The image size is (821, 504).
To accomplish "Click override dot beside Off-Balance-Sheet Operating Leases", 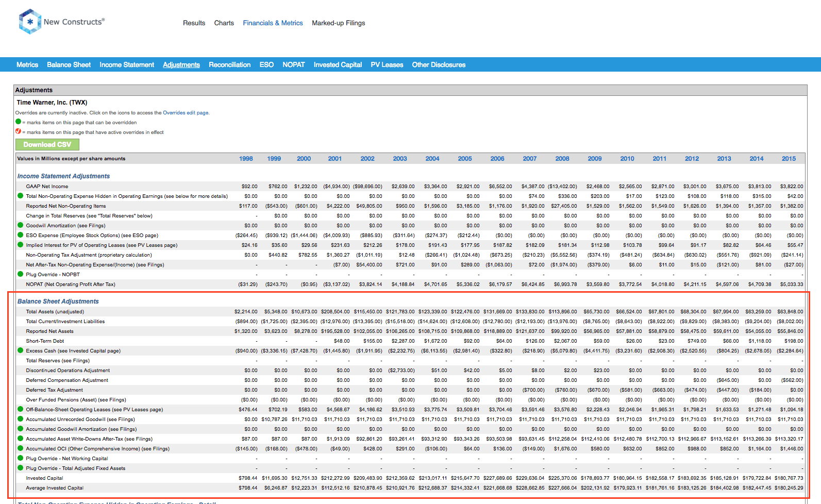I will 21,409.
